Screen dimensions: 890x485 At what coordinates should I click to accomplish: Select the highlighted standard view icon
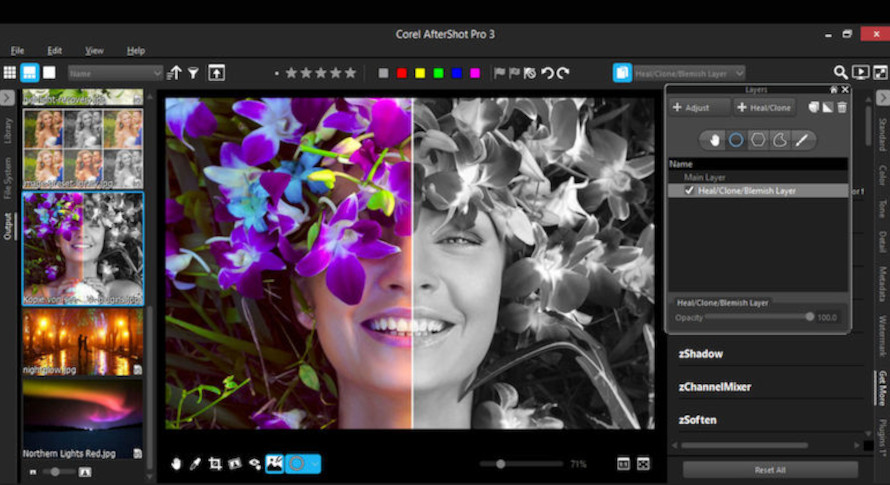[x=30, y=73]
